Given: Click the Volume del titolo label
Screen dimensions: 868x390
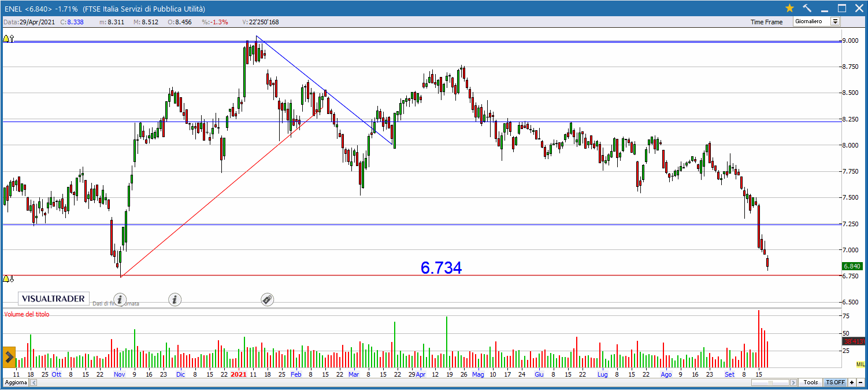Looking at the screenshot, I should click(27, 314).
